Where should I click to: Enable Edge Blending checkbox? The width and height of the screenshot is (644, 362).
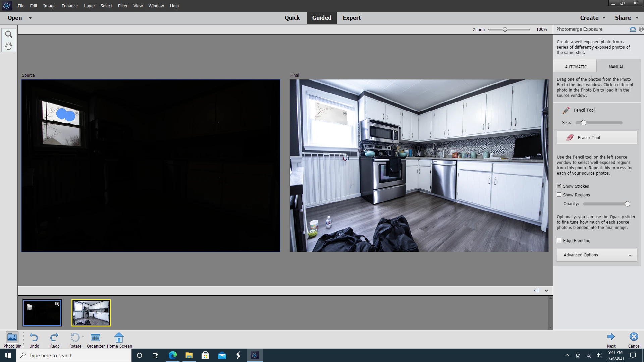[559, 240]
